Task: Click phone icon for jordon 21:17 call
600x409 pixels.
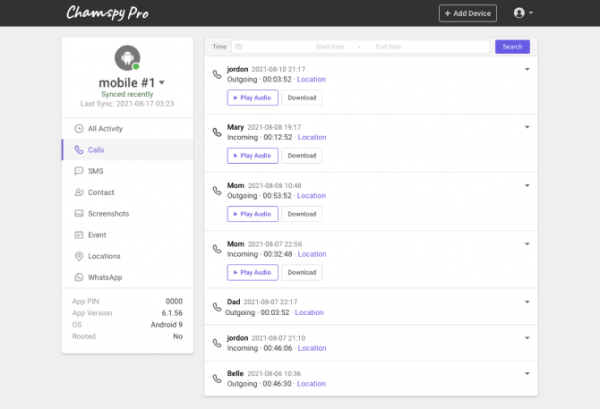Action: (x=217, y=74)
